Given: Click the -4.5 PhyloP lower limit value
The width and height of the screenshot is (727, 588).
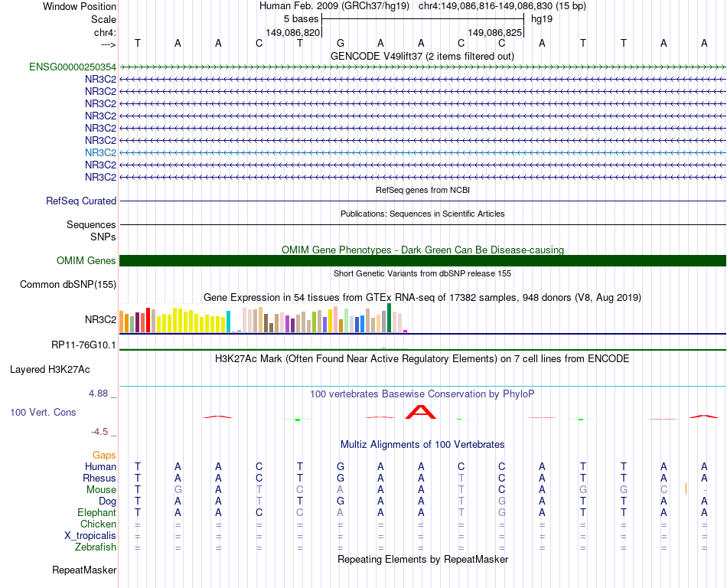Looking at the screenshot, I should 99,432.
